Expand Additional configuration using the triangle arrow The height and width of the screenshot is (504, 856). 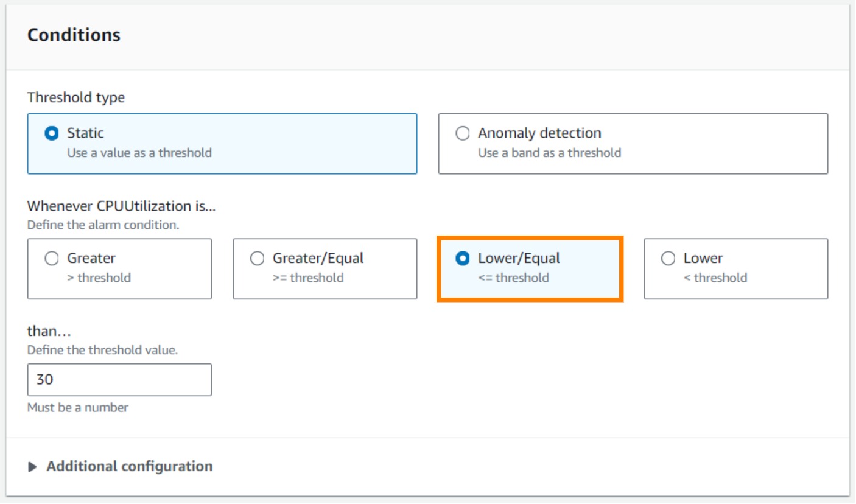tap(32, 467)
